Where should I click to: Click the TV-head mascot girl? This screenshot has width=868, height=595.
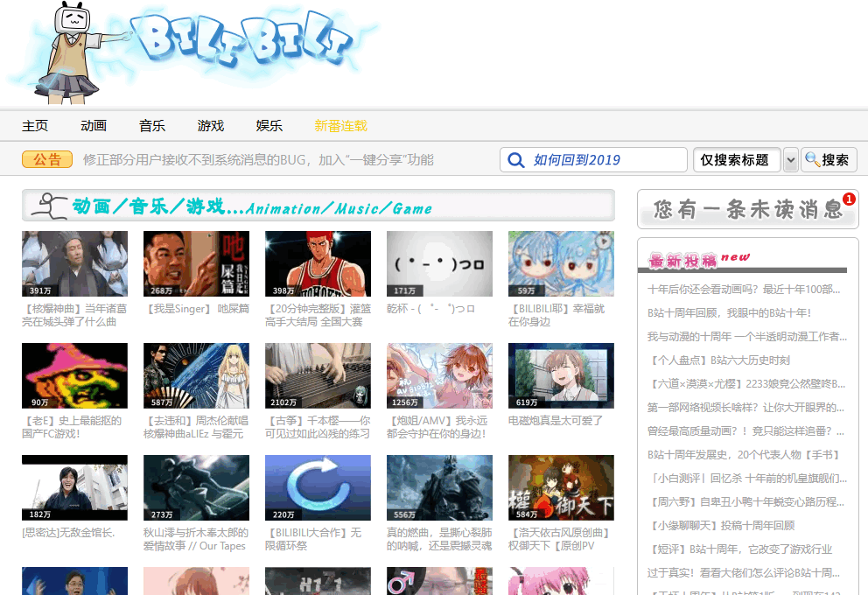tap(76, 52)
